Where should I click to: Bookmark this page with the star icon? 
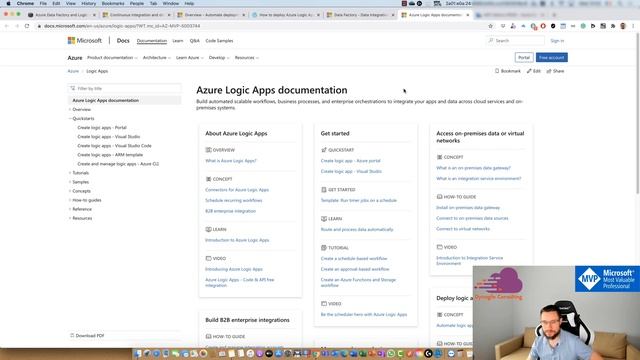click(x=490, y=26)
